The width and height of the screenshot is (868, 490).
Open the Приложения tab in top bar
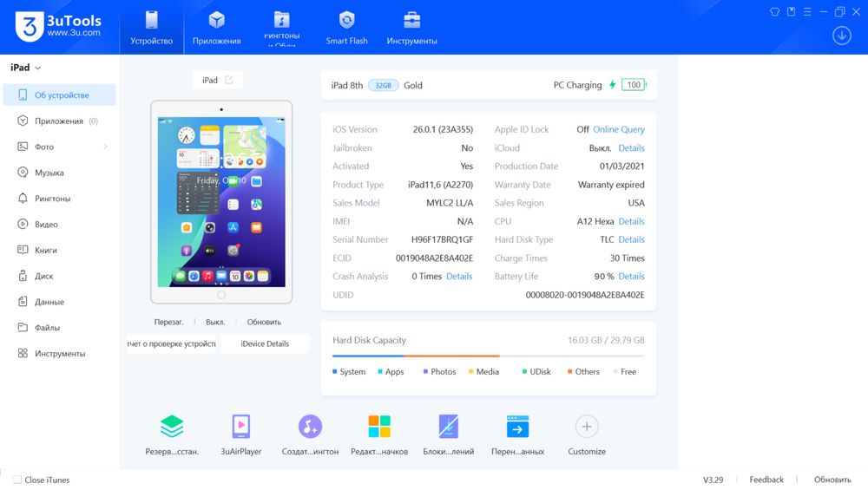point(216,28)
